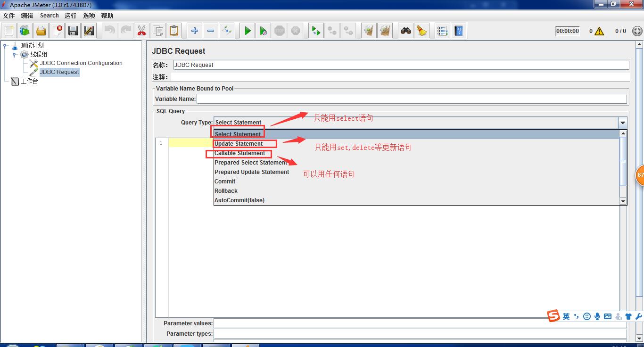Click the Toggle enable/disable toolbar icon
This screenshot has height=347, width=644.
point(227,31)
